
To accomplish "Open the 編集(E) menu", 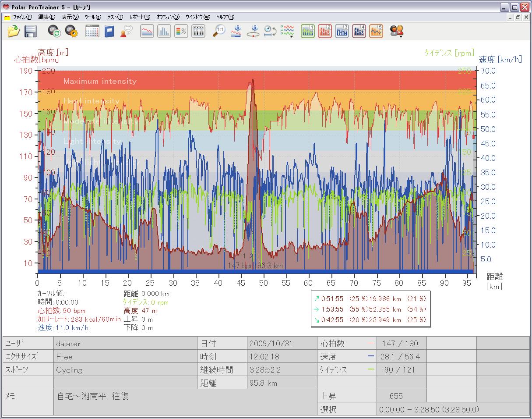I will (x=46, y=17).
